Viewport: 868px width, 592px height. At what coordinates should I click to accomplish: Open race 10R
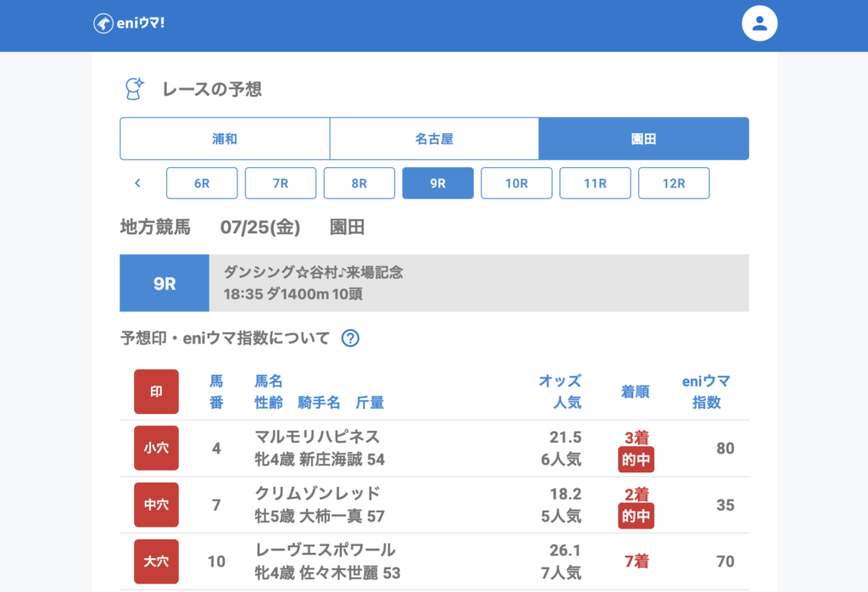pos(516,183)
